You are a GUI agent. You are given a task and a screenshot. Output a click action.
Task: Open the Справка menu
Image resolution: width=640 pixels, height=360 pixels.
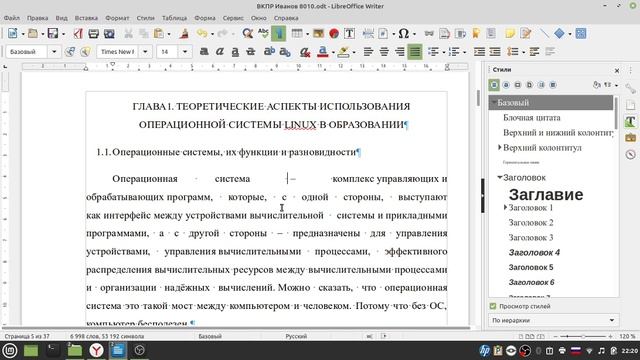click(x=286, y=18)
